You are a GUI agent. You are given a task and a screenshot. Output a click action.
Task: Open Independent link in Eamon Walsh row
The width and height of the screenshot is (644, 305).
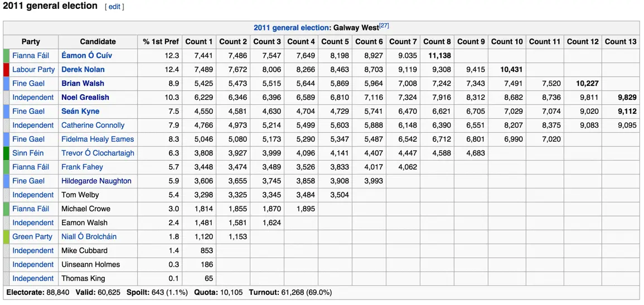(33, 222)
